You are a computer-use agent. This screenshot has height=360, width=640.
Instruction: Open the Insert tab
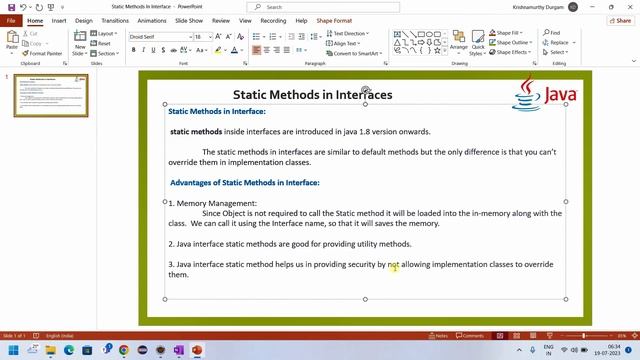coord(59,20)
